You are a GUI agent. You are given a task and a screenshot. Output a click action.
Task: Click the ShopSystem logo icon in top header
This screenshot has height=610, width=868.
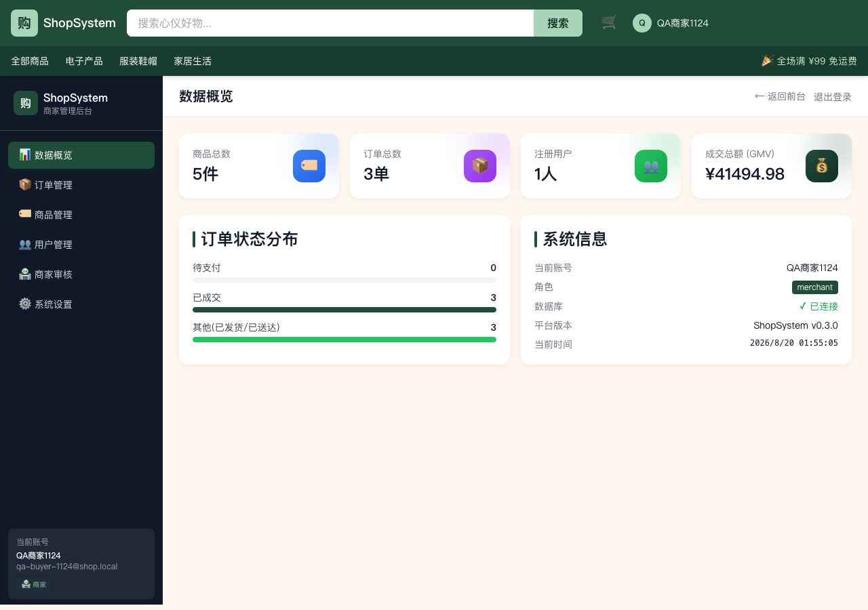(x=24, y=23)
